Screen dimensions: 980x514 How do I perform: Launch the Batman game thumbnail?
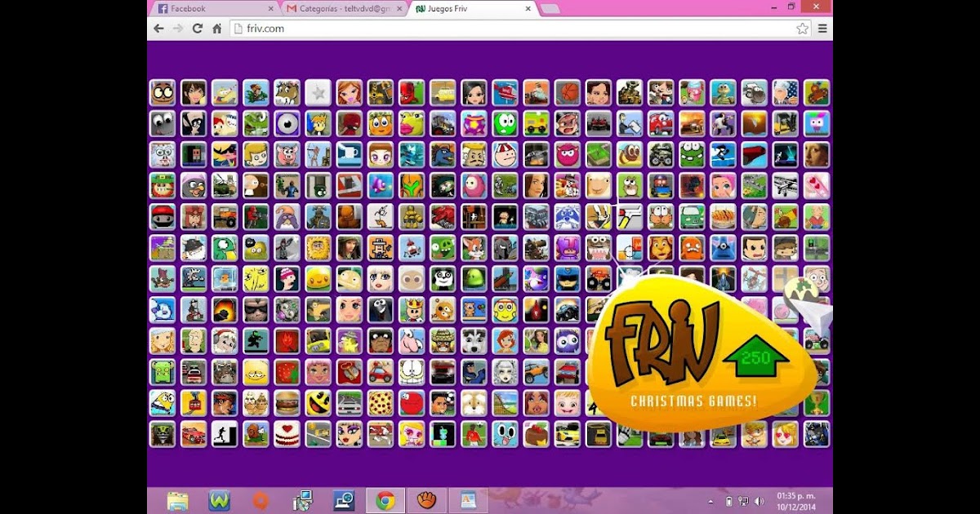(474, 371)
